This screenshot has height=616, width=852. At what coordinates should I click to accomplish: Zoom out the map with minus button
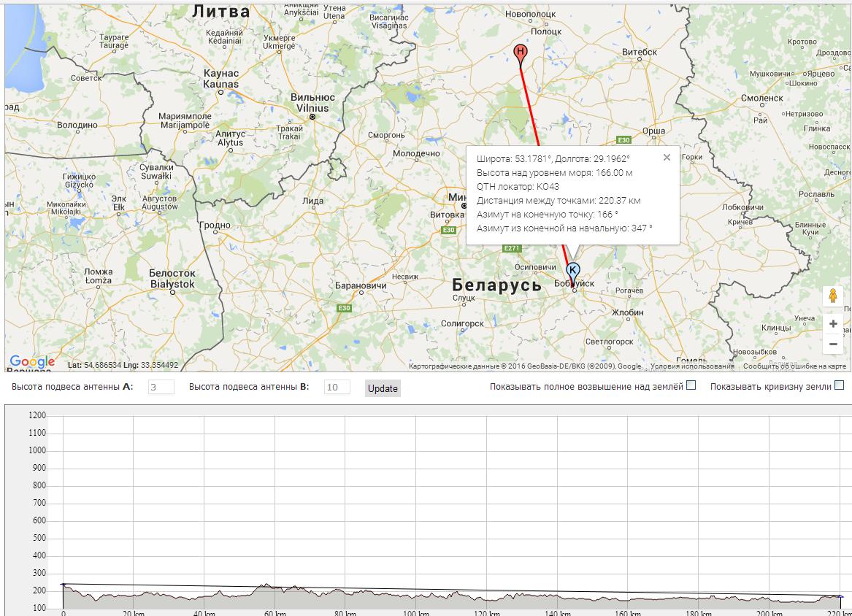point(833,344)
